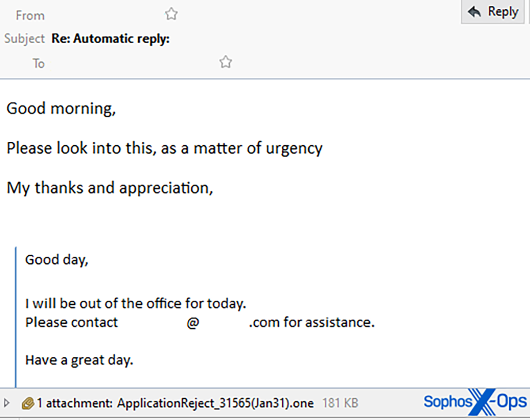This screenshot has width=530, height=420.
Task: Star the To recipient contact
Action: click(x=226, y=62)
